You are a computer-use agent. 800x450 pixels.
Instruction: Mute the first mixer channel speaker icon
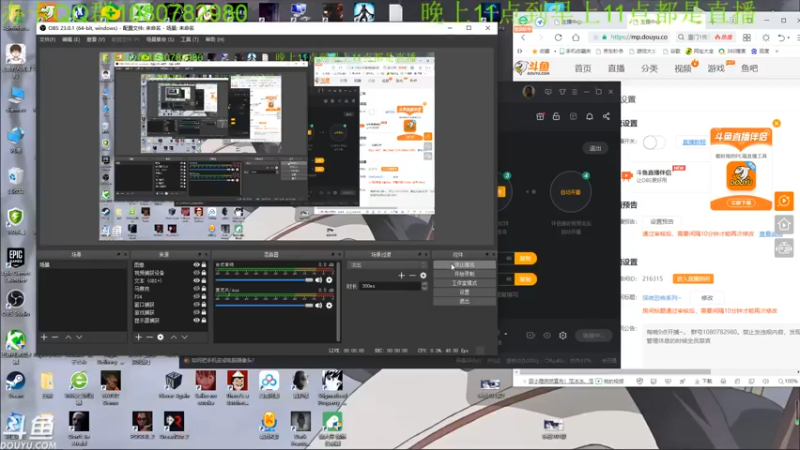click(319, 280)
